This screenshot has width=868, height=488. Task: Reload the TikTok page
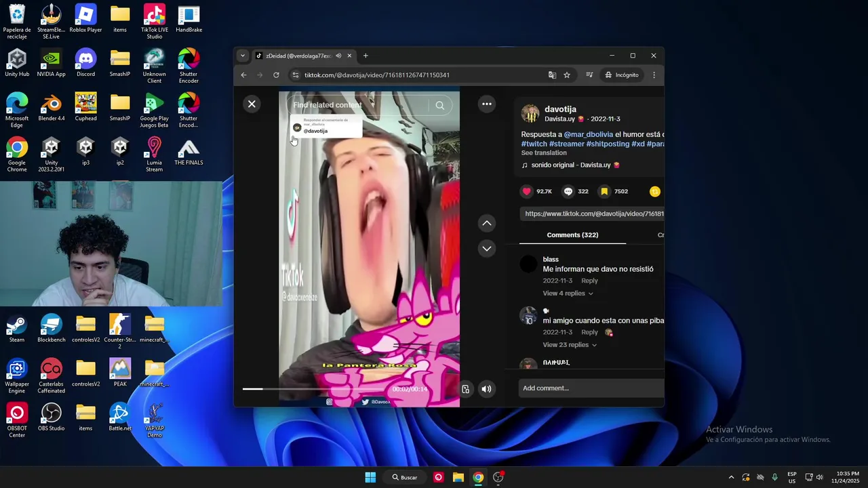276,75
